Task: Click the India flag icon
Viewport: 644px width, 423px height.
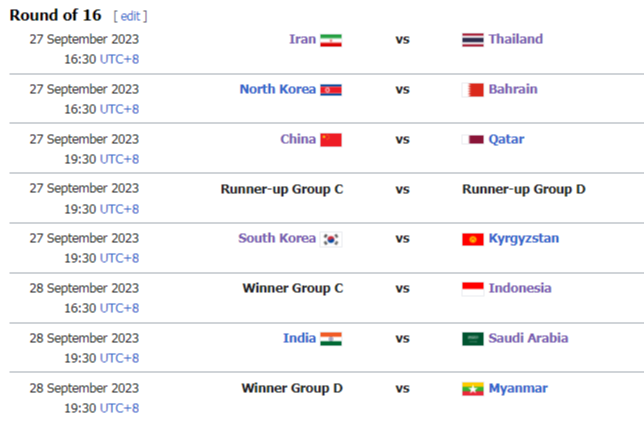Action: pyautogui.click(x=331, y=339)
